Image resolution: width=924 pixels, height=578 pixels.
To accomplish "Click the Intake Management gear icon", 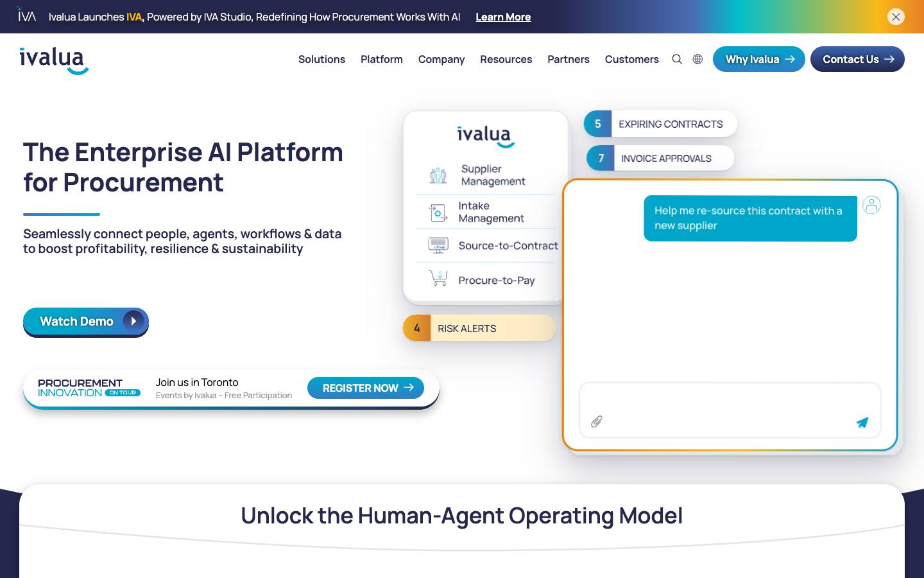I will (x=438, y=212).
